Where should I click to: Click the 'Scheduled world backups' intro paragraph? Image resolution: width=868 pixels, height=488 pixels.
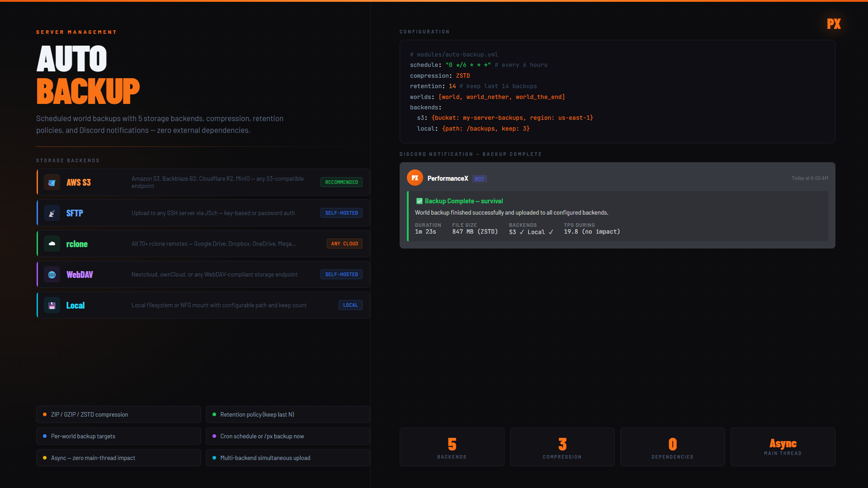(160, 124)
